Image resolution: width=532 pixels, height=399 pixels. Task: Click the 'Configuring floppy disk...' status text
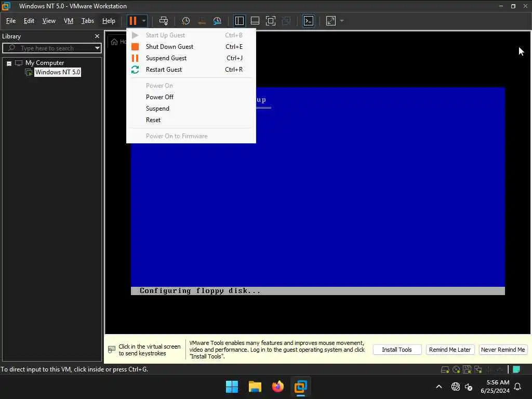point(200,291)
